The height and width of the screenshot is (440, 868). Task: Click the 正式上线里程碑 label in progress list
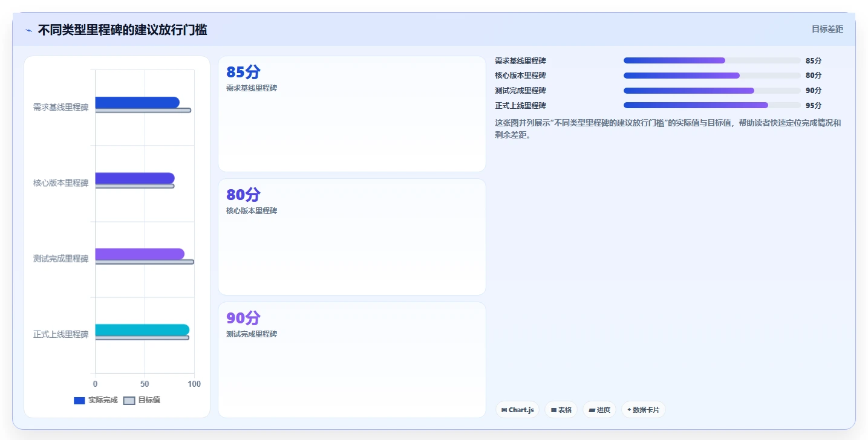click(520, 105)
